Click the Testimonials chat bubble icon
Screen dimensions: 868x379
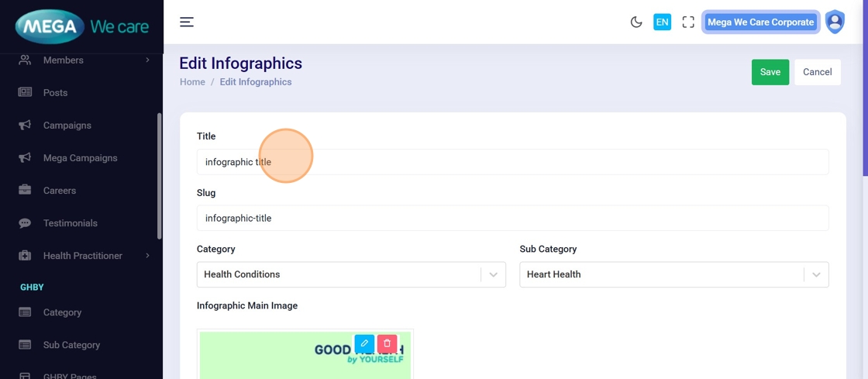point(25,223)
